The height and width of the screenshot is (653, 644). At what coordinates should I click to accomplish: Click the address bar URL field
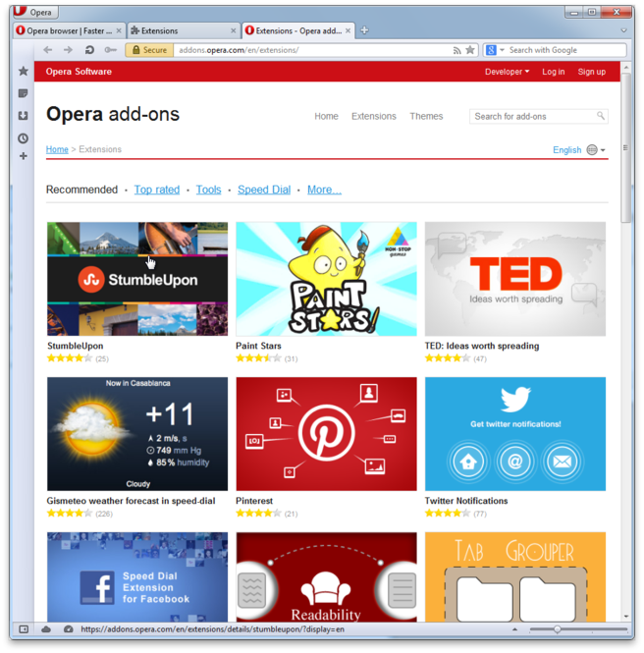tap(312, 50)
